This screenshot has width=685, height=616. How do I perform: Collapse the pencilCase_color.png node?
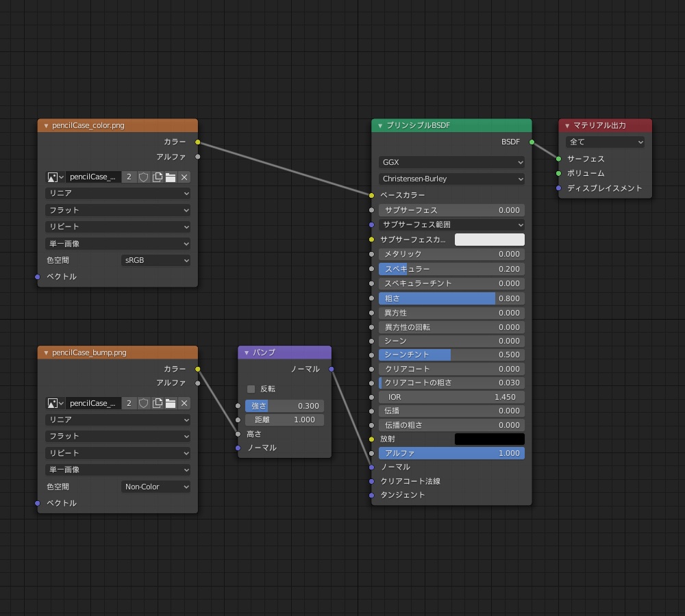click(x=46, y=126)
